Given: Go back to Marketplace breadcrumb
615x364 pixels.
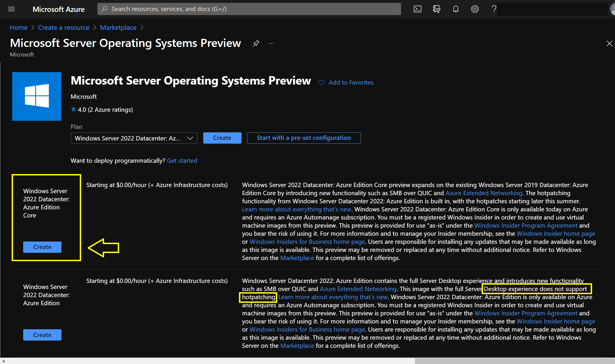Looking at the screenshot, I should coord(118,28).
